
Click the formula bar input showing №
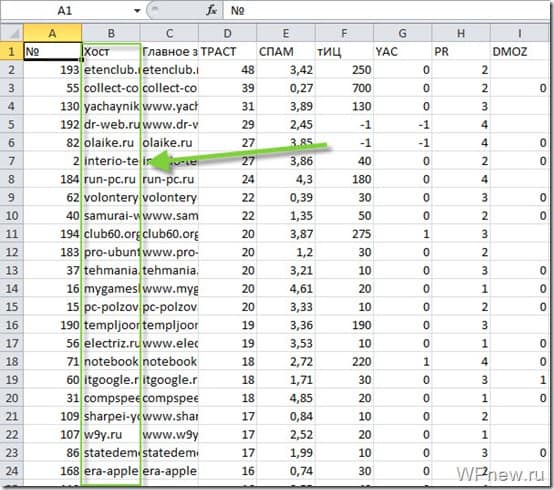point(386,11)
